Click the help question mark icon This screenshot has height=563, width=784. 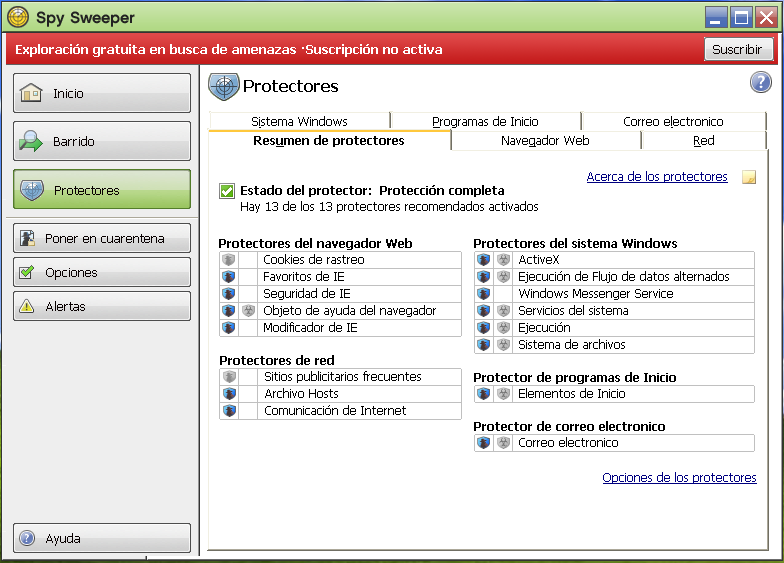click(760, 82)
